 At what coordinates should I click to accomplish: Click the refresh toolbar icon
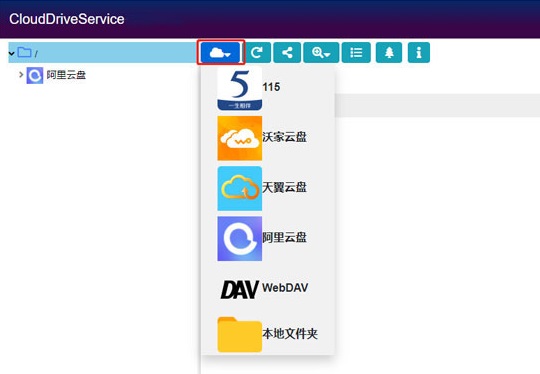257,52
